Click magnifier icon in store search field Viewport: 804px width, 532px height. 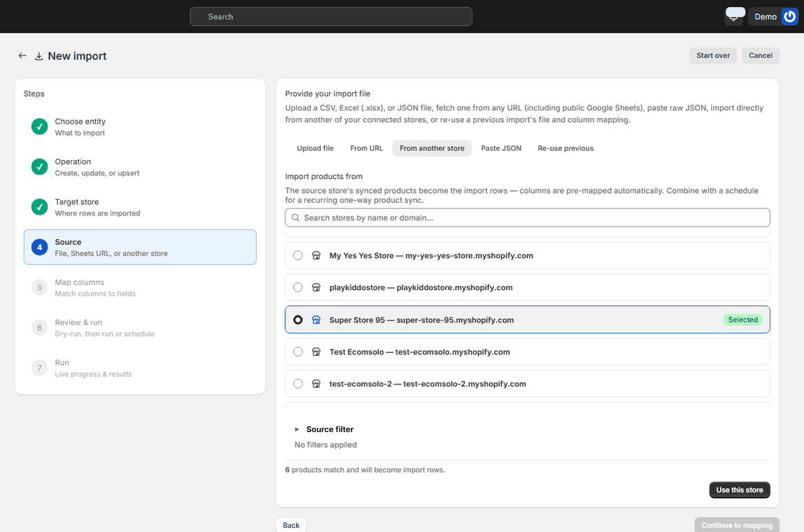tap(295, 217)
